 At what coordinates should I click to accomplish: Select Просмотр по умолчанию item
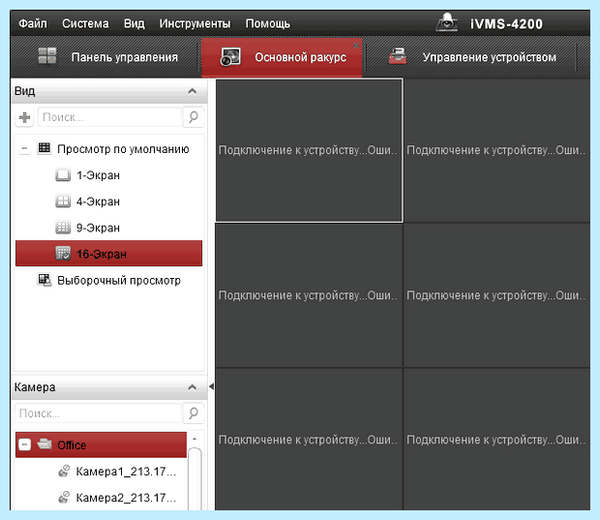coord(123,149)
